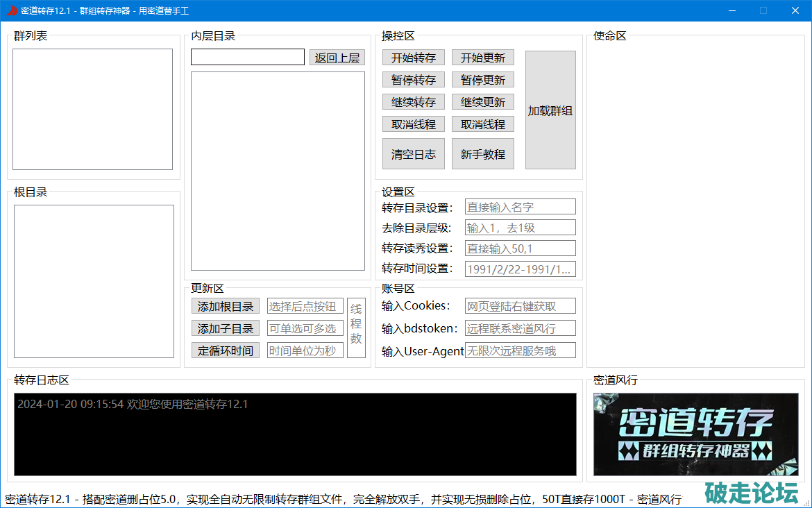Click the 添加子目录 button
Screen dimensions: 812x508
(225, 328)
